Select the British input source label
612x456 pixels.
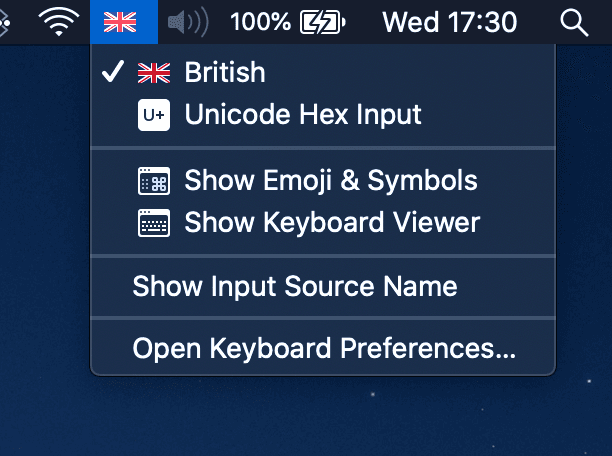click(225, 73)
